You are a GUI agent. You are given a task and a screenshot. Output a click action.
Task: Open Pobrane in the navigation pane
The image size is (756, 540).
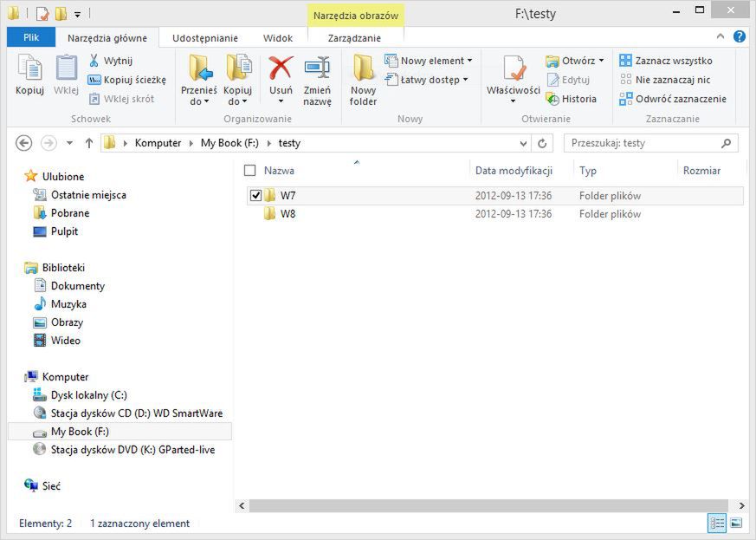(x=70, y=213)
